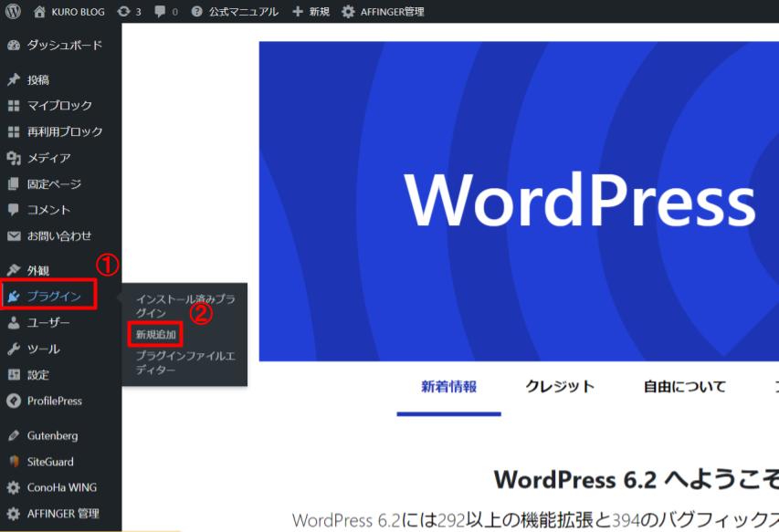Click the Gutenberg pencil icon
Viewport: 779px width, 532px height.
coord(14,435)
